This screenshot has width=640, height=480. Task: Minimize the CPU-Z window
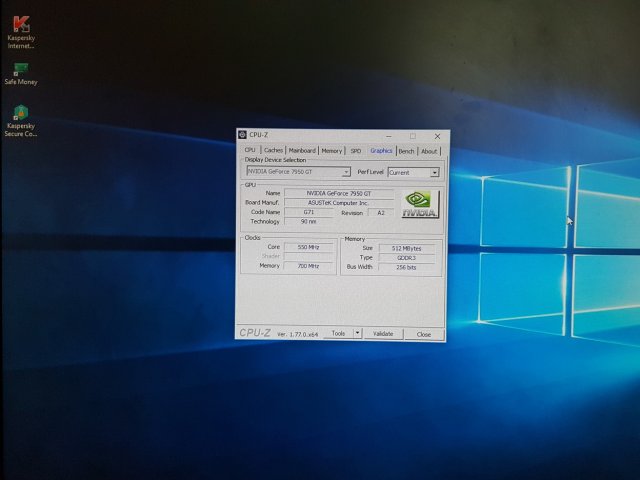pos(389,136)
